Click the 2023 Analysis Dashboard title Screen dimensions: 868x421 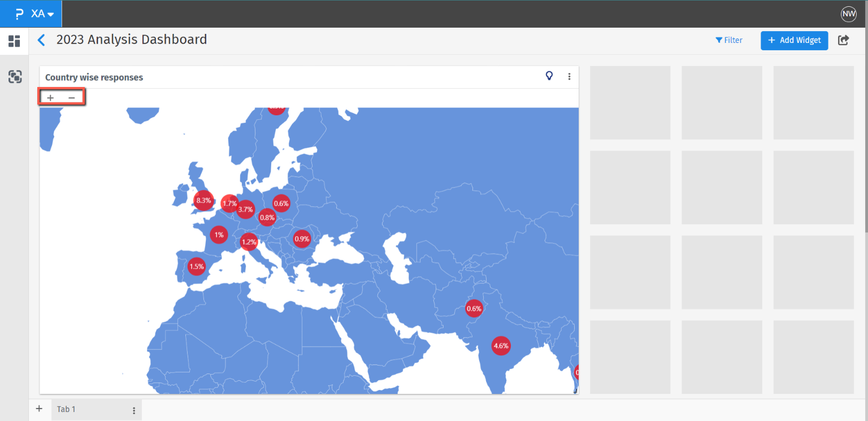[x=132, y=40]
